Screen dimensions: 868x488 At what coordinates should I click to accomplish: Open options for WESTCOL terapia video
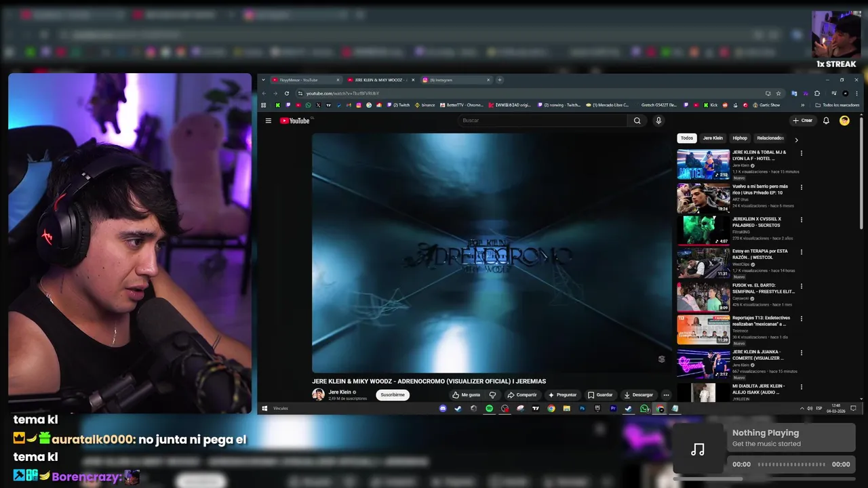(x=802, y=252)
